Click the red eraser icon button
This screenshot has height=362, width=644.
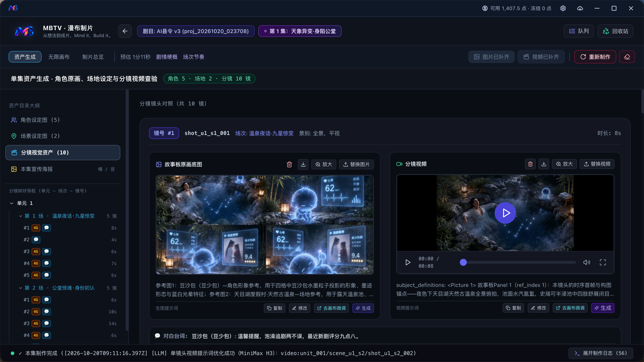(x=627, y=57)
